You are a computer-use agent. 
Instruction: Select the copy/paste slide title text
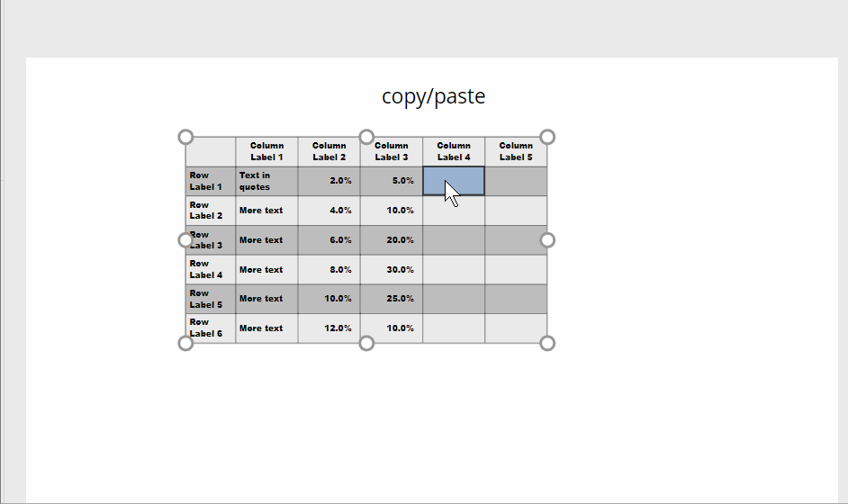tap(434, 96)
